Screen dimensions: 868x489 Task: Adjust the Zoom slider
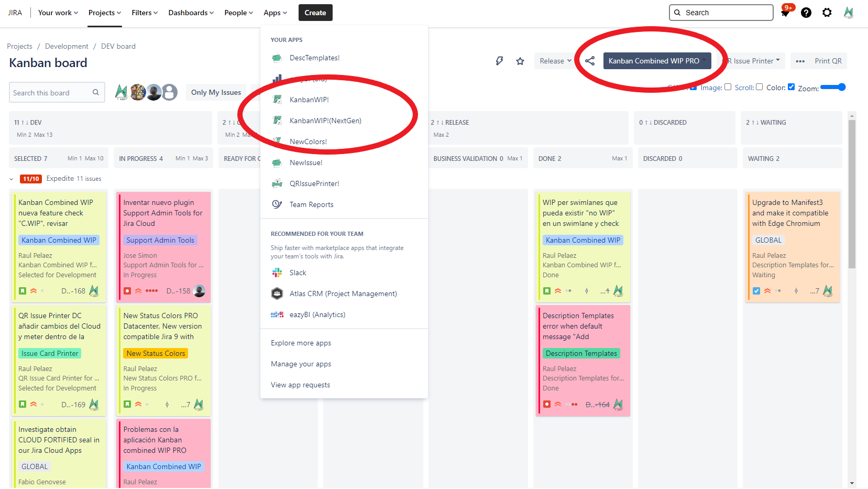click(x=833, y=87)
